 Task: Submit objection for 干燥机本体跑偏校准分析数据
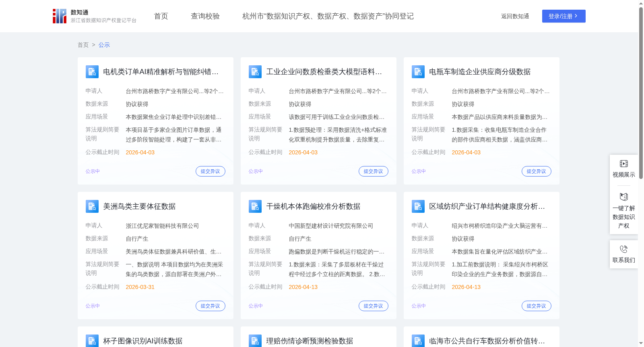click(x=374, y=306)
